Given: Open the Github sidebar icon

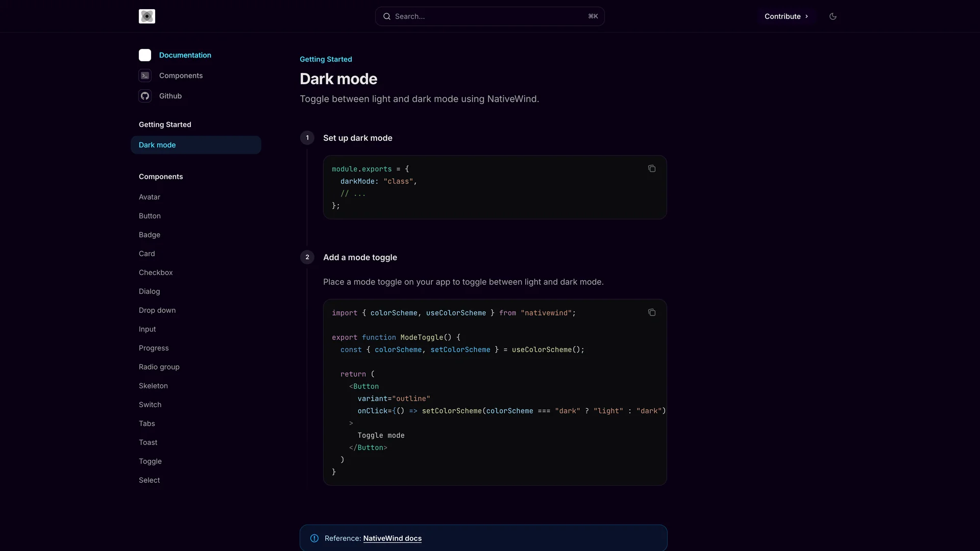Looking at the screenshot, I should tap(145, 96).
